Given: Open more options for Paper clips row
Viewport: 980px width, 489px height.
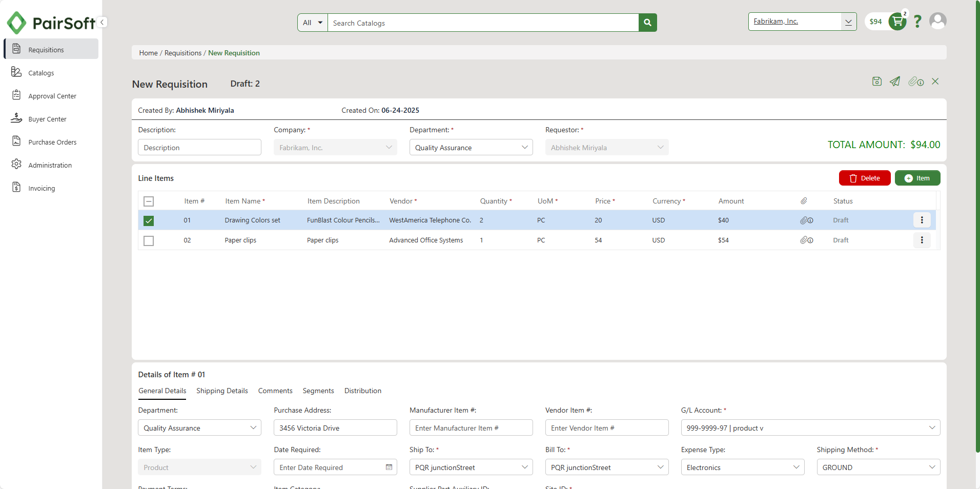Looking at the screenshot, I should click(922, 240).
